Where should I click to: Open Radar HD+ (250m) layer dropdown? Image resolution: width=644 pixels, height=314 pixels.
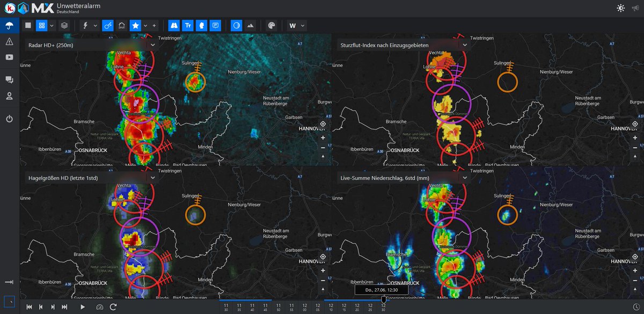click(91, 45)
